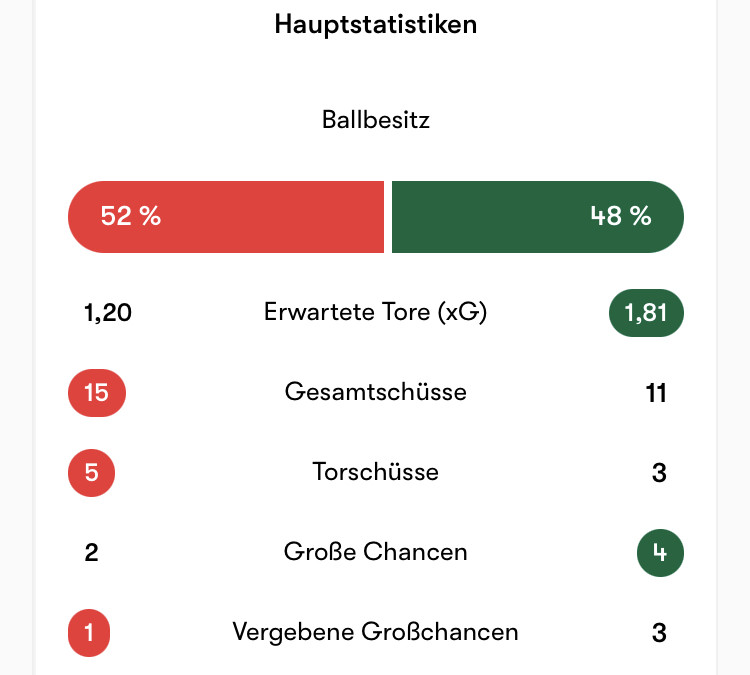Click the 3 value beside Torschüsse
This screenshot has height=675, width=750.
point(659,473)
